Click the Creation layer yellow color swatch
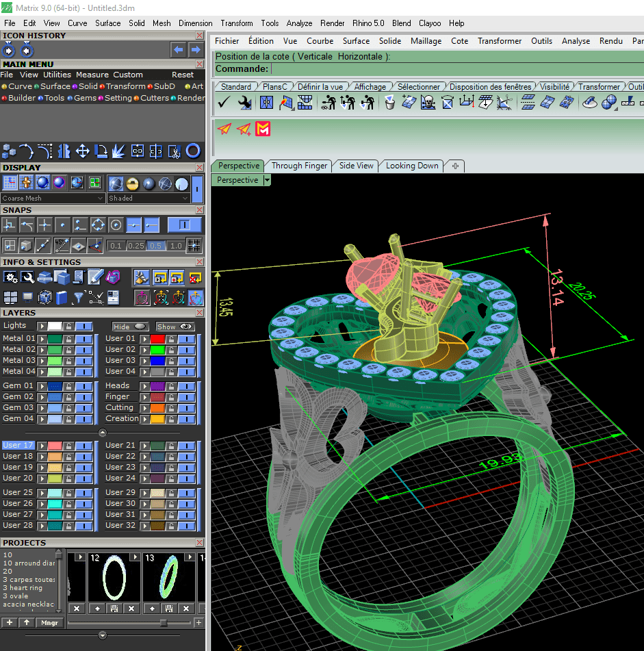Image resolution: width=644 pixels, height=651 pixels. [157, 419]
